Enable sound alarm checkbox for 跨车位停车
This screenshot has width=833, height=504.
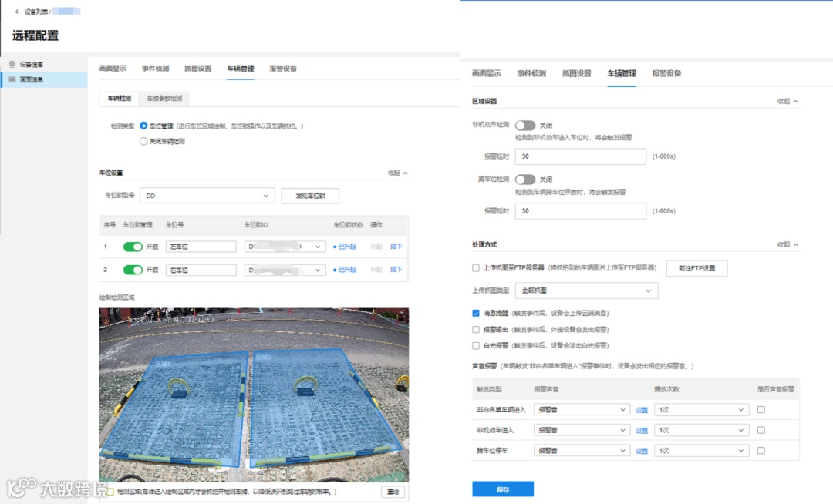760,450
